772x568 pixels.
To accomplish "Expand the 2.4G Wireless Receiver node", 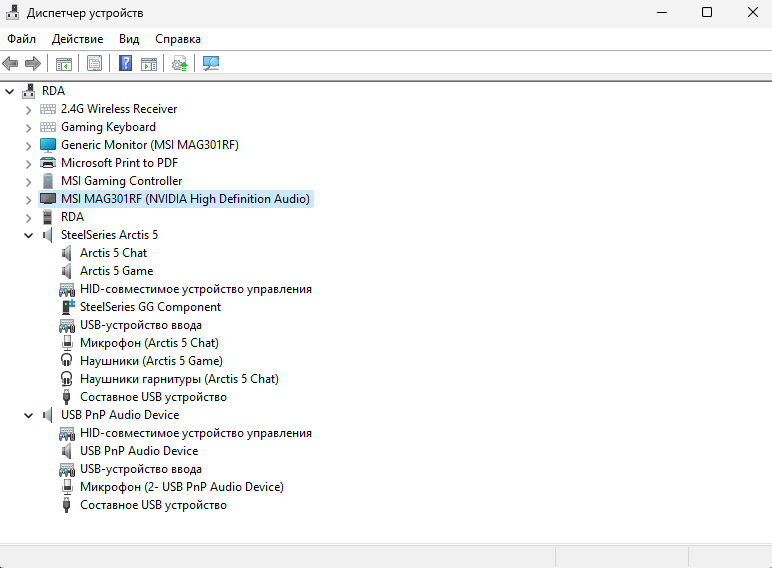I will (29, 109).
